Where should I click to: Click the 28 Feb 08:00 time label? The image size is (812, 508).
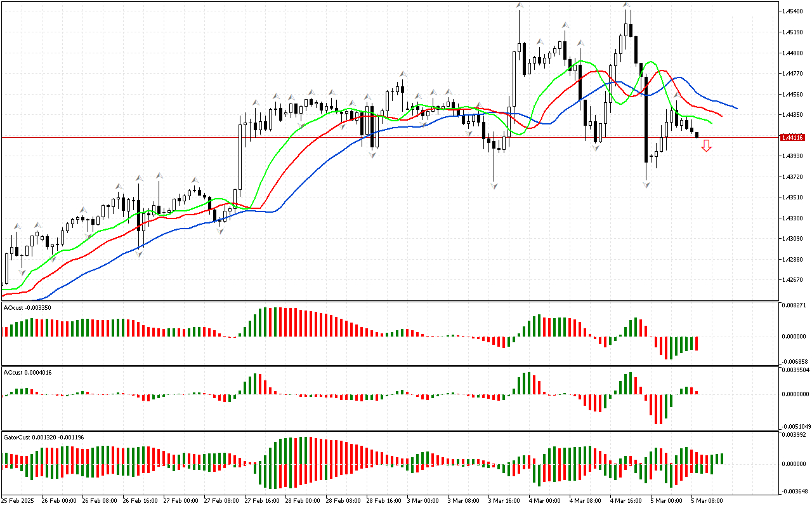click(344, 501)
